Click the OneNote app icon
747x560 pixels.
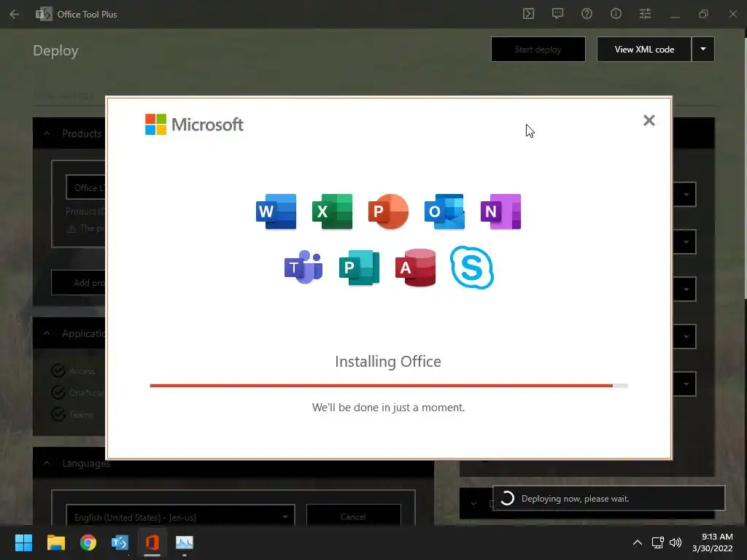coord(500,211)
